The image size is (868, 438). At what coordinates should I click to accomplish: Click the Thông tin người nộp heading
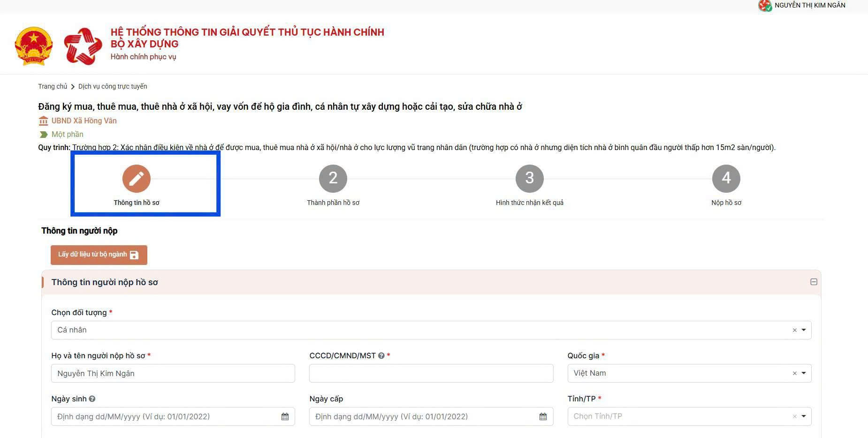pos(79,231)
